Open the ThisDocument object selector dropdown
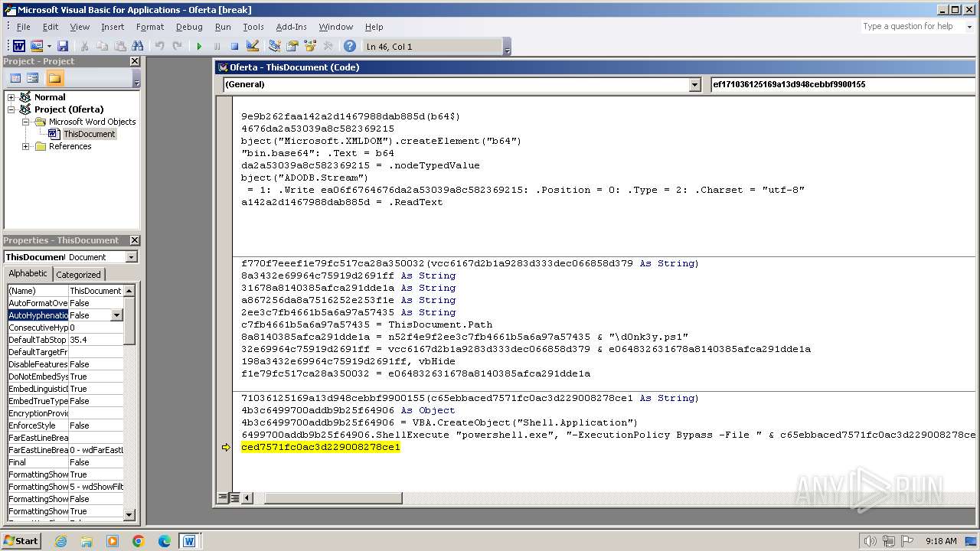The height and width of the screenshot is (551, 980). coord(131,257)
